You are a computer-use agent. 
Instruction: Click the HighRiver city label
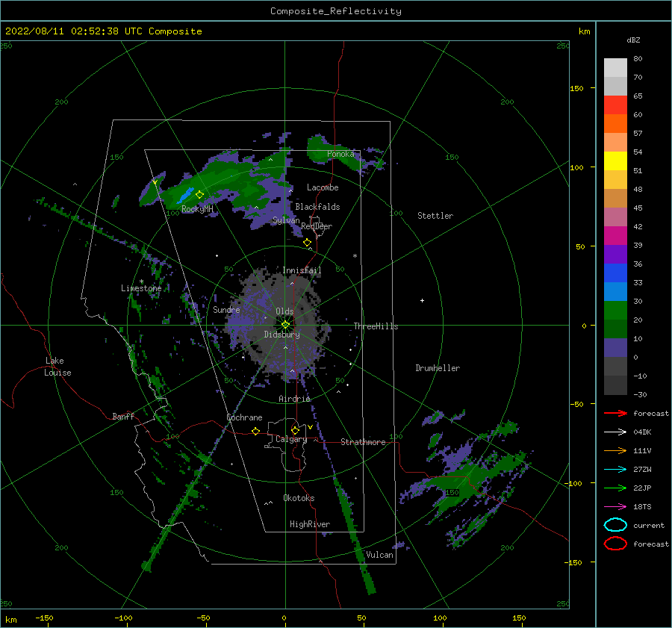pyautogui.click(x=310, y=524)
